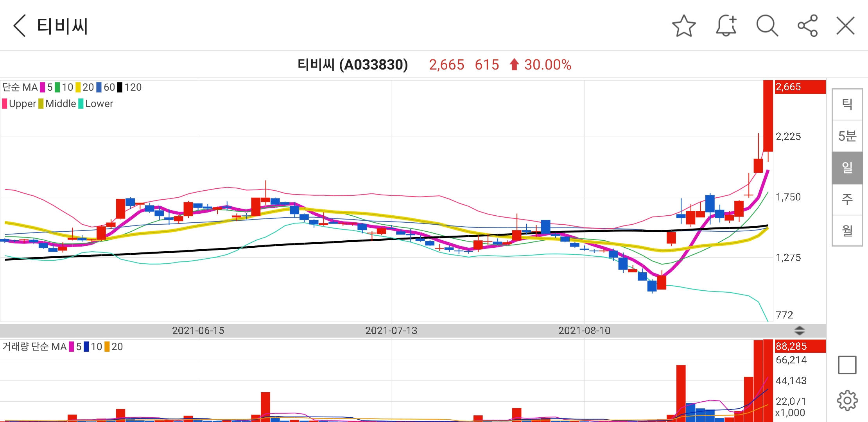Click the red 88,285 volume tag
This screenshot has height=422, width=868.
[x=800, y=346]
